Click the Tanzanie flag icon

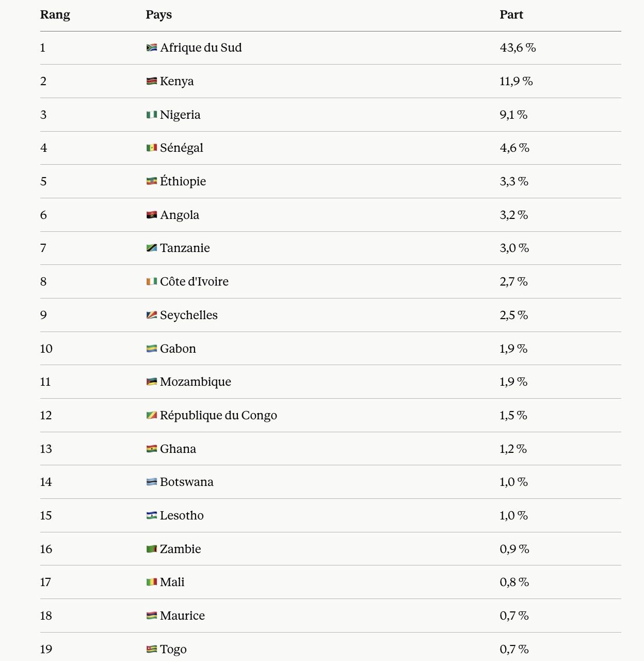pos(152,248)
